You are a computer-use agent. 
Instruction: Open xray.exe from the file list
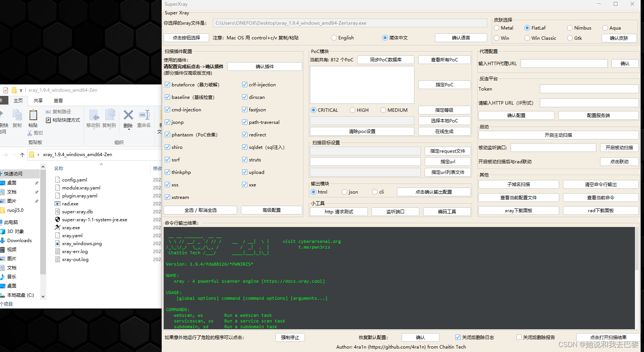(x=71, y=227)
